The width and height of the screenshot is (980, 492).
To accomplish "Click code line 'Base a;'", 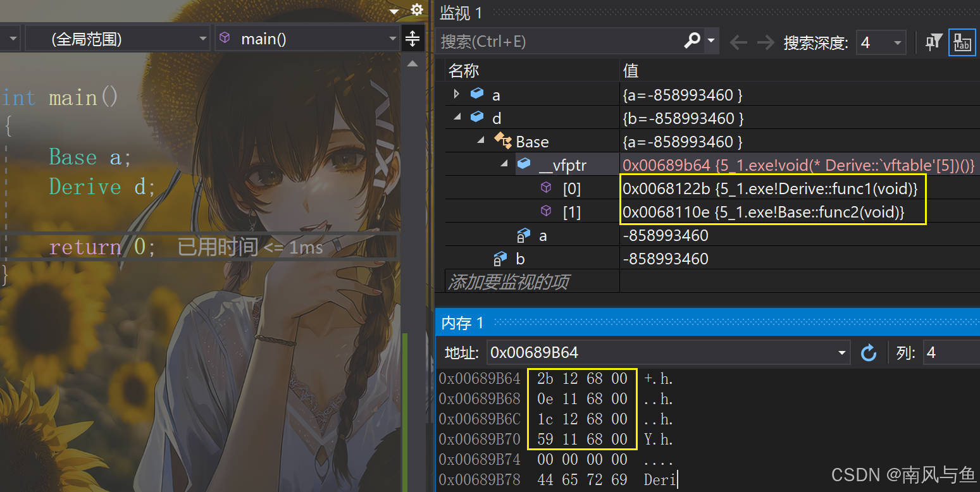I will click(90, 157).
